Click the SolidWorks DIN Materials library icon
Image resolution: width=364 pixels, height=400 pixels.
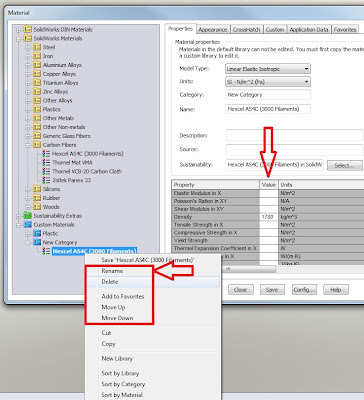pyautogui.click(x=28, y=29)
